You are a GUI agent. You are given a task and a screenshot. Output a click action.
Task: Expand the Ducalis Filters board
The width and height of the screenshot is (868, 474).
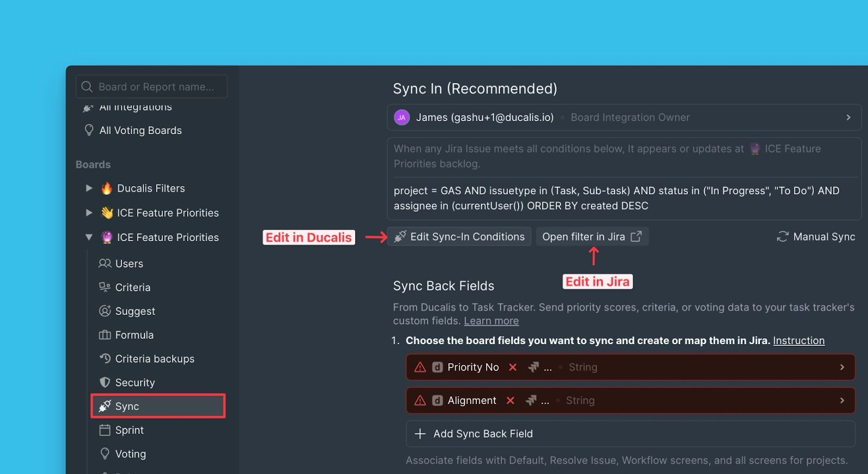pyautogui.click(x=89, y=188)
